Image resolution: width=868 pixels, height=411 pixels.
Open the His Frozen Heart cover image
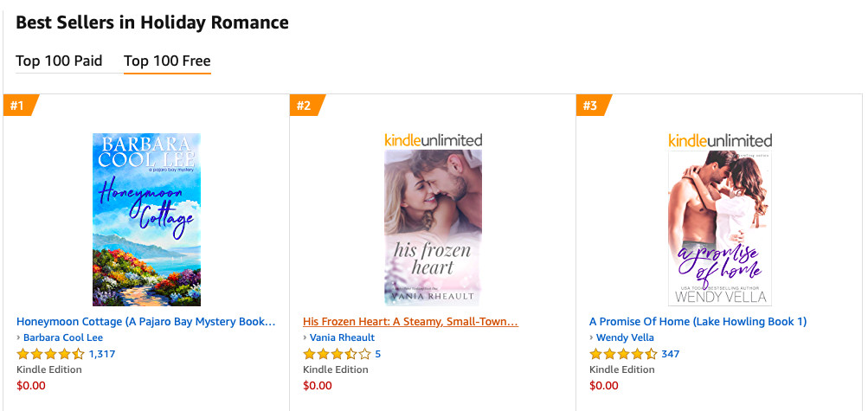(x=433, y=228)
